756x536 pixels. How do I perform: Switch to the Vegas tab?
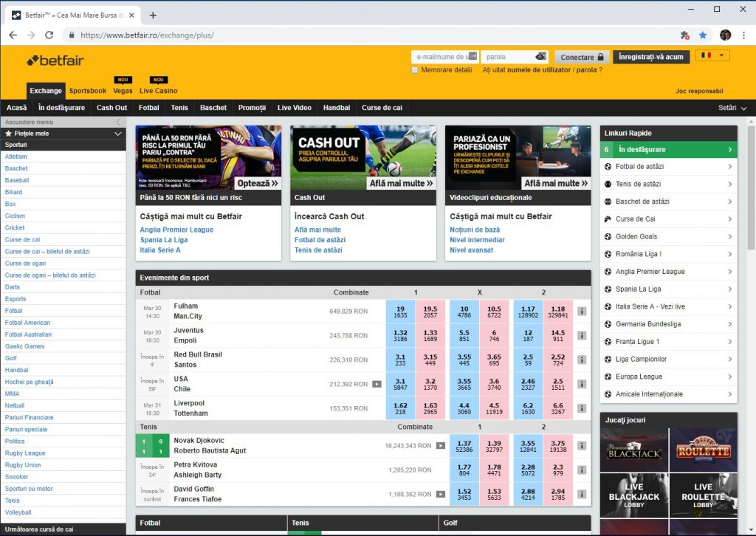(x=123, y=91)
